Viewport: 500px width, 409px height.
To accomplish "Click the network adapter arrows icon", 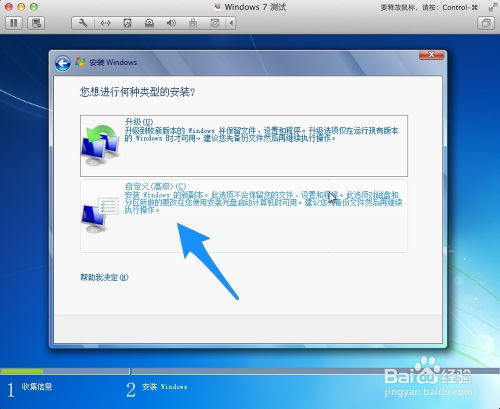I will (x=105, y=23).
